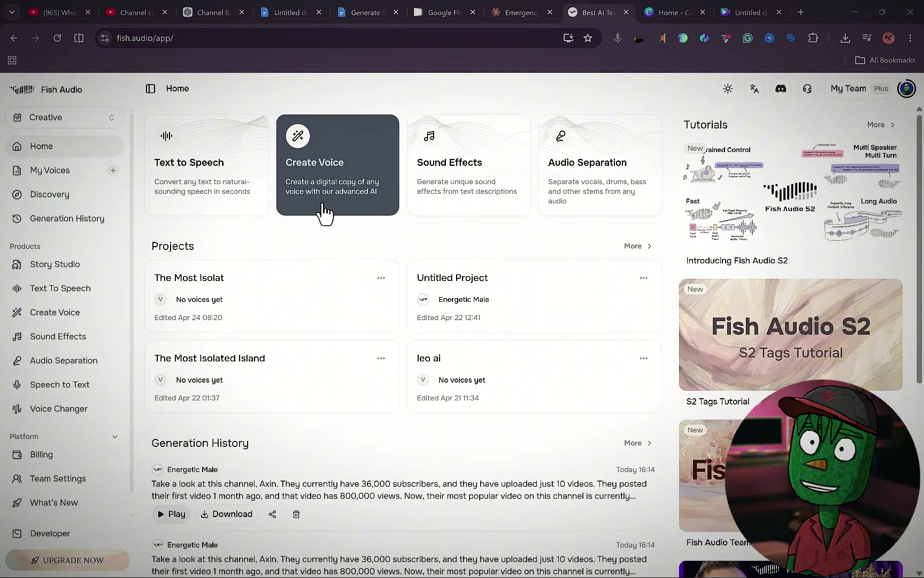Open the browser tab search dropdown
Image resolution: width=924 pixels, height=578 pixels.
[12, 12]
